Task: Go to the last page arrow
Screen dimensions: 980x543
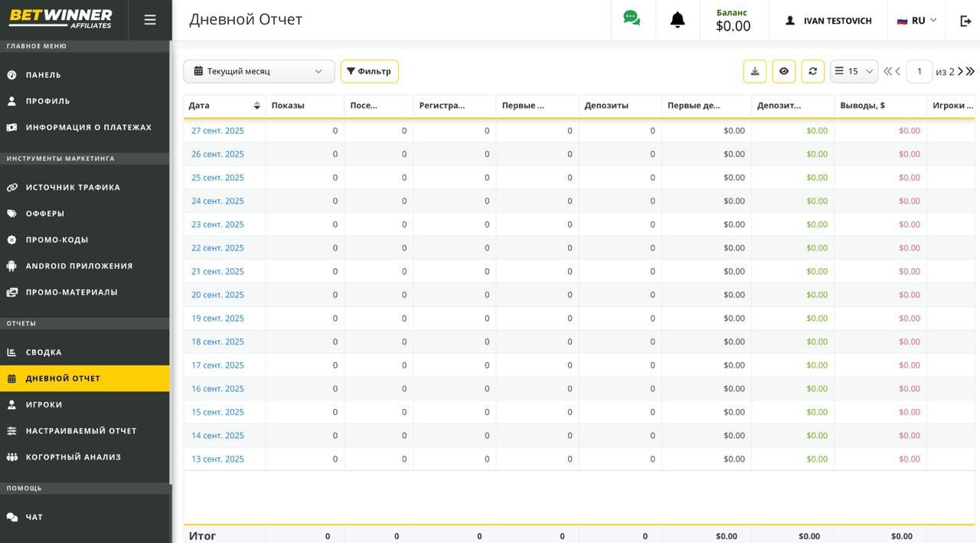Action: pyautogui.click(x=971, y=71)
